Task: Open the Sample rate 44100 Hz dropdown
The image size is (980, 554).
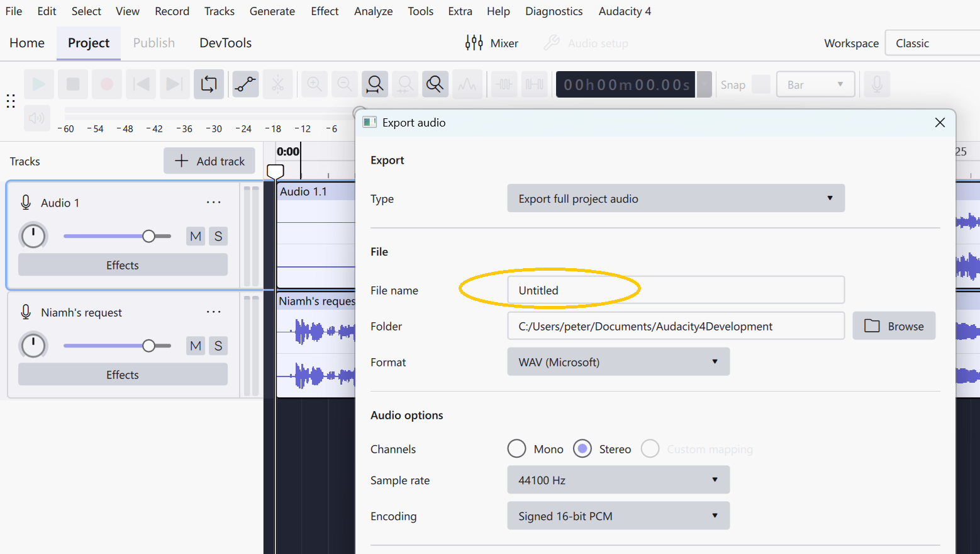Action: 618,480
